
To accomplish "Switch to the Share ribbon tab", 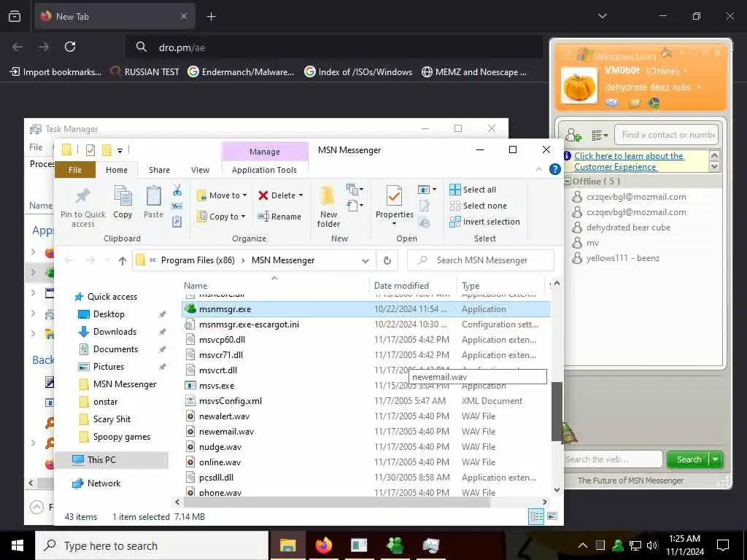I will coord(159,170).
